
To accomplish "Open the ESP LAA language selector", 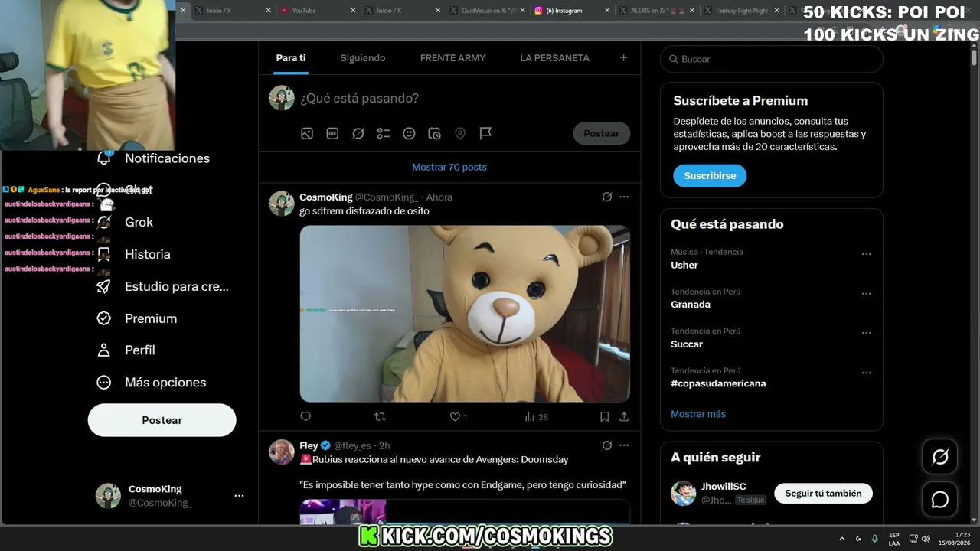I will click(894, 539).
